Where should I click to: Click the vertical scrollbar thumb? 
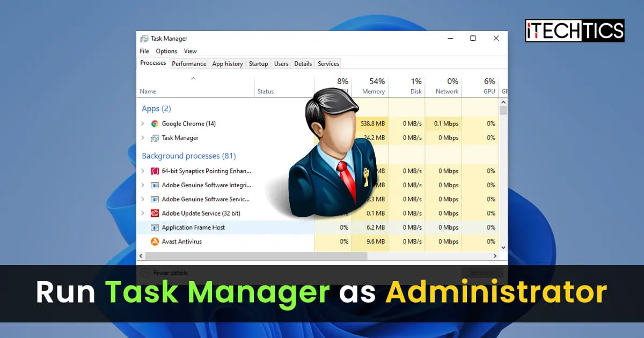pyautogui.click(x=503, y=111)
